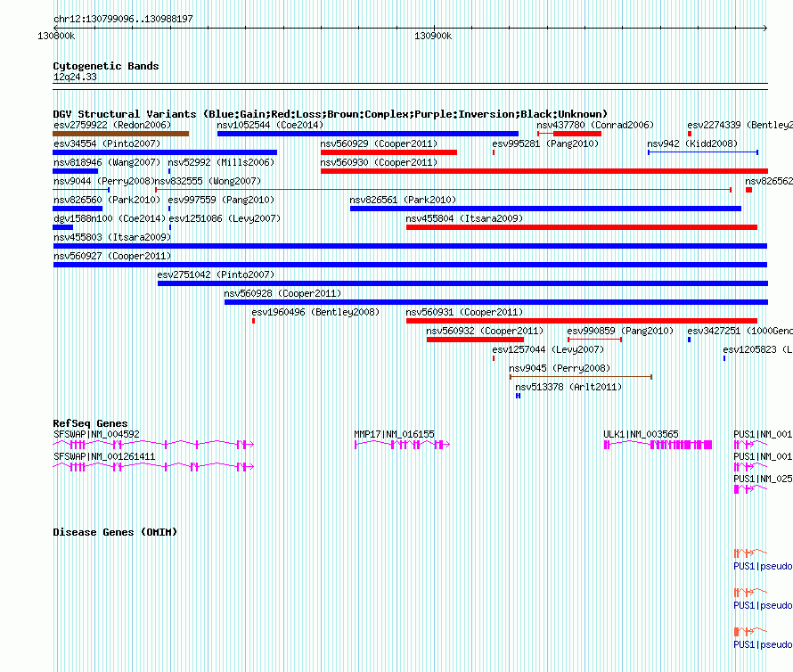Select the nsv1052544 (Coe2014) blue gain bar
Viewport: 793px width, 672px height.
[368, 134]
